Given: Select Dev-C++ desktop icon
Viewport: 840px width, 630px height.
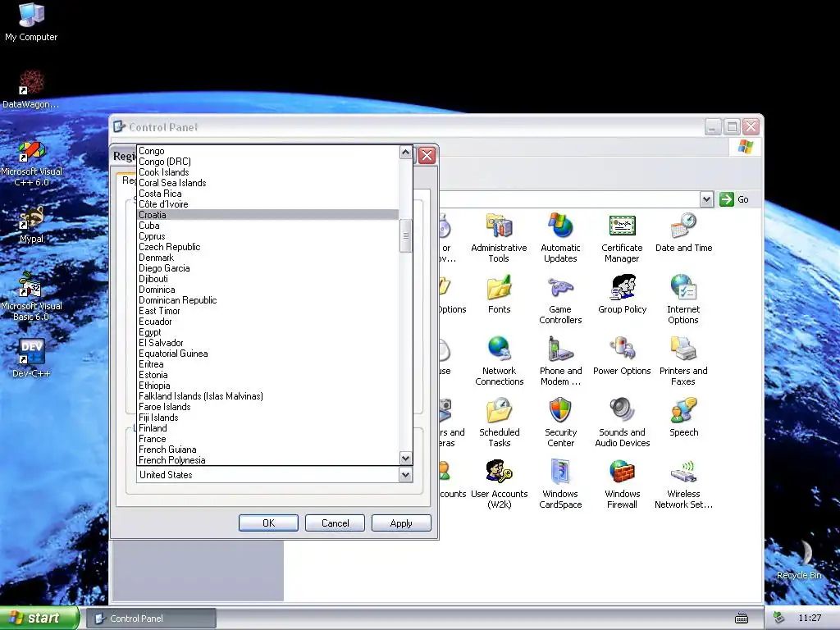Looking at the screenshot, I should point(31,358).
